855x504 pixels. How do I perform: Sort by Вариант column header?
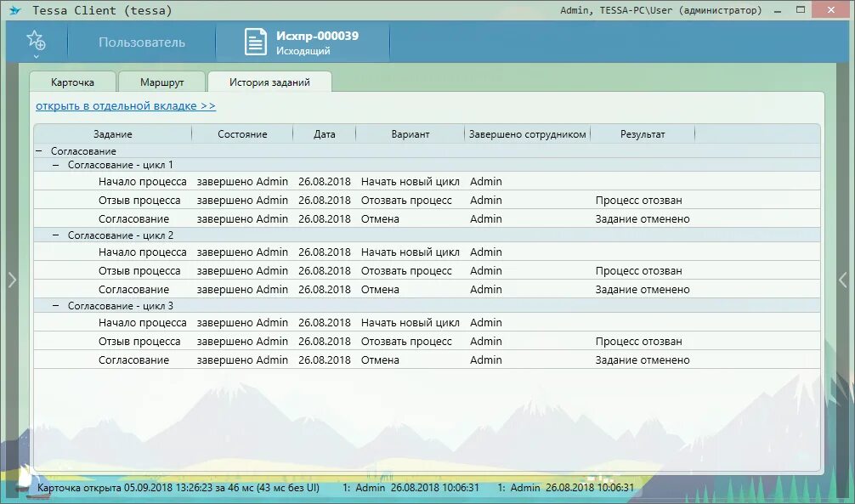pyautogui.click(x=411, y=134)
